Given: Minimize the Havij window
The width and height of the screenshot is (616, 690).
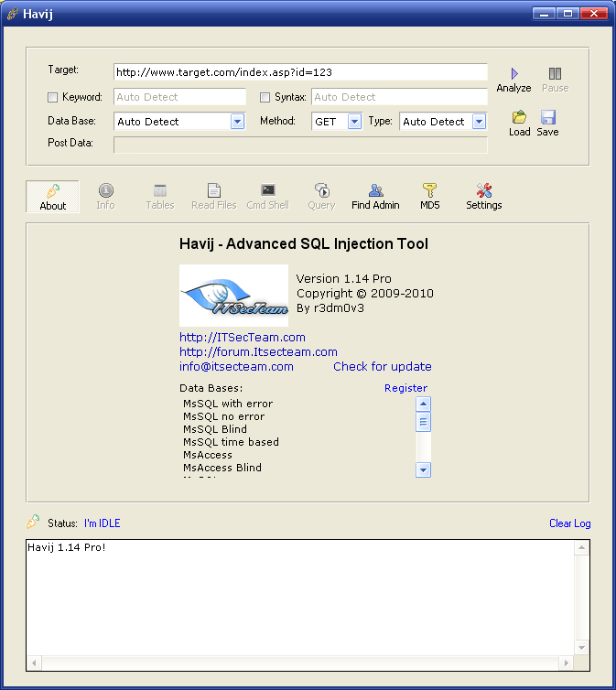Looking at the screenshot, I should pos(544,14).
